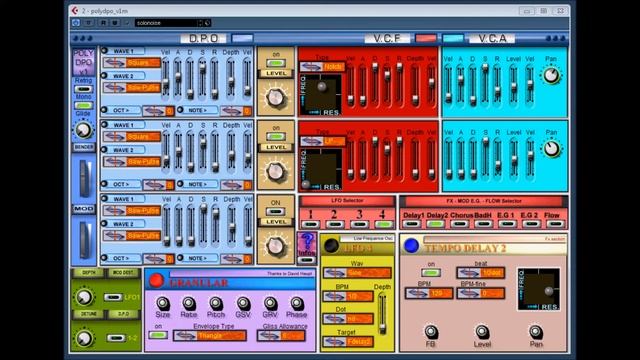Image resolution: width=640 pixels, height=360 pixels.
Task: Enable the Chorus selector switch
Action: point(459,224)
